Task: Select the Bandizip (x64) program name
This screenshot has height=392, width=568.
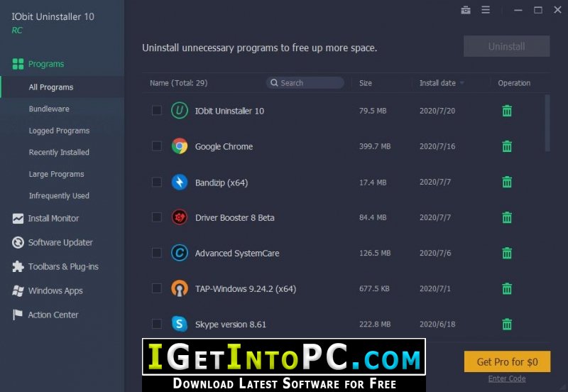Action: [x=222, y=183]
